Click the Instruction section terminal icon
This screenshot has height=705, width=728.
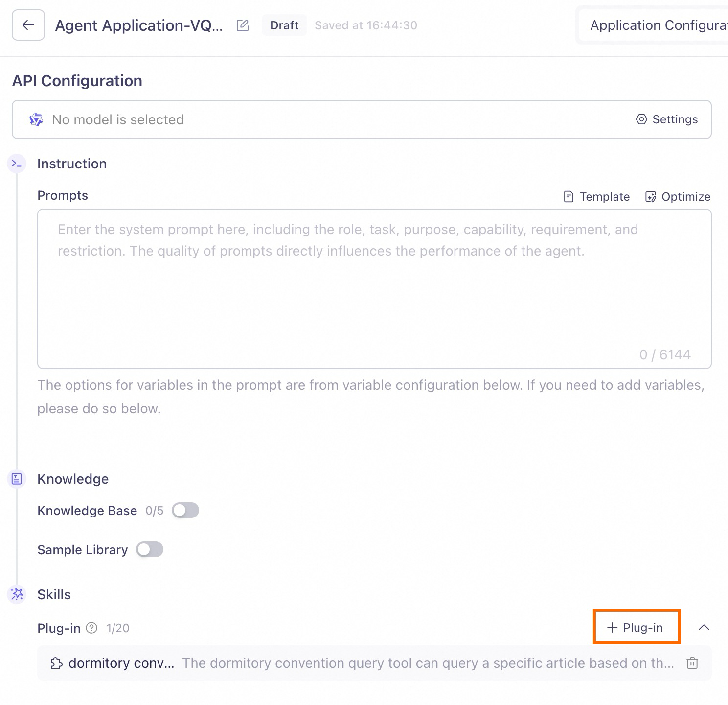click(x=17, y=164)
